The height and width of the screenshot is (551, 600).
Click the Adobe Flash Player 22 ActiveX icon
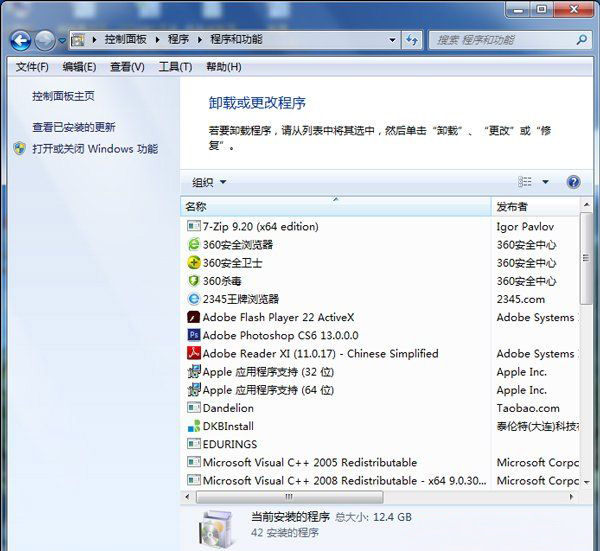(x=194, y=317)
